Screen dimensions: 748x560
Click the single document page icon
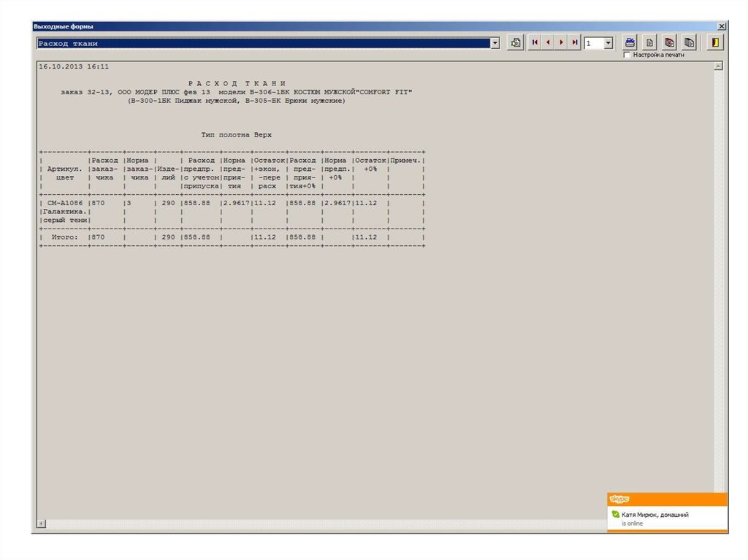click(x=650, y=42)
